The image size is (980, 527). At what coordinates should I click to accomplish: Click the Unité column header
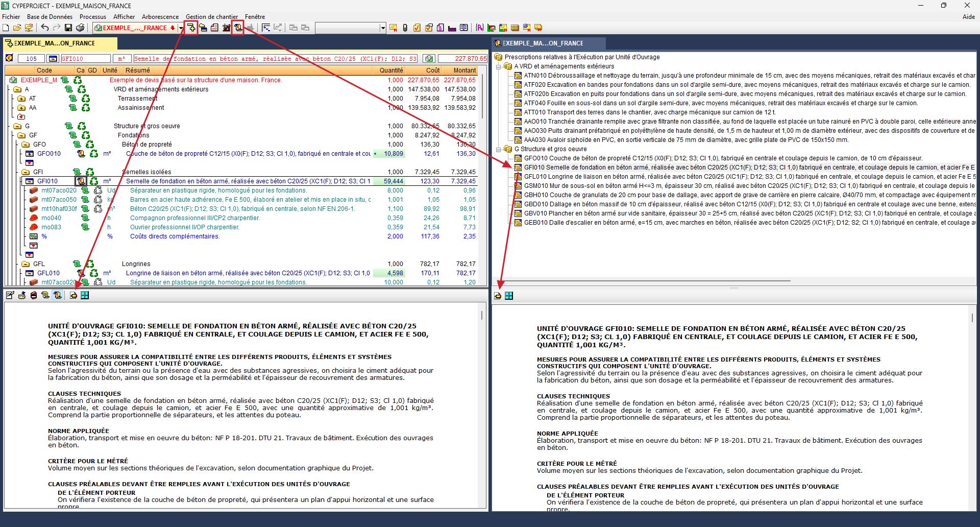pos(110,70)
